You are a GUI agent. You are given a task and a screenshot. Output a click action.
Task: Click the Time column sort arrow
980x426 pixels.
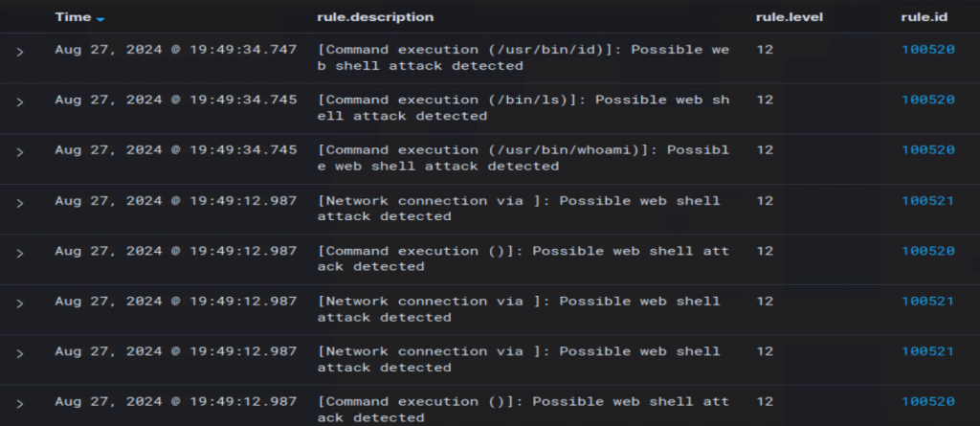(x=100, y=18)
